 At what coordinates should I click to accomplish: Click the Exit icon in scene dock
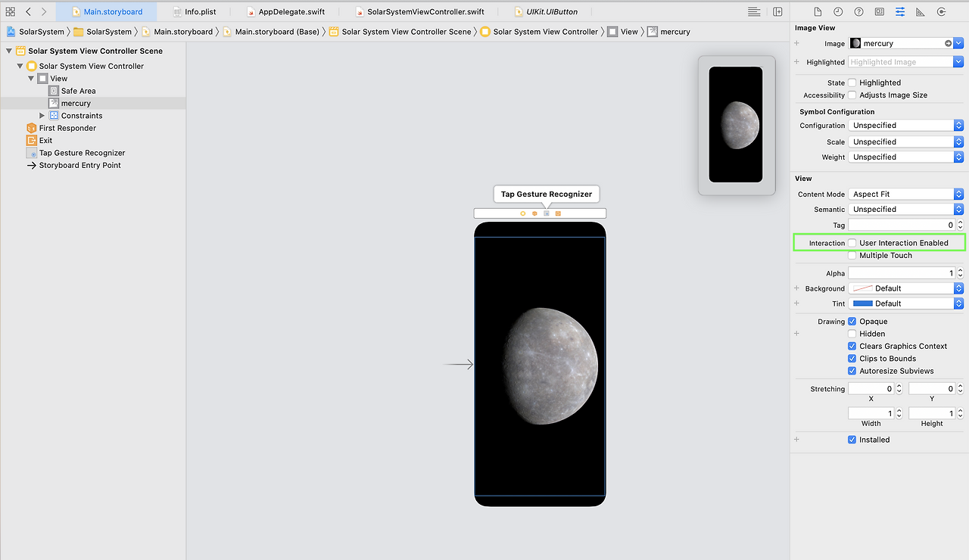click(558, 213)
